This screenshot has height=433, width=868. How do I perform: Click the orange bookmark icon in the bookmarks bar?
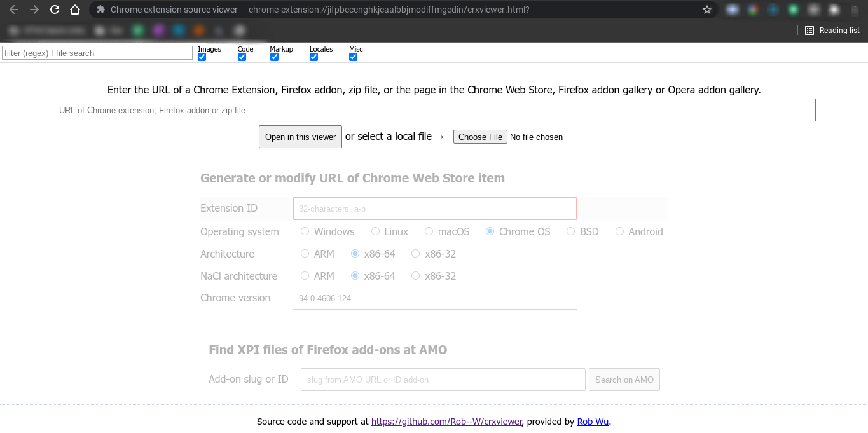point(198,30)
